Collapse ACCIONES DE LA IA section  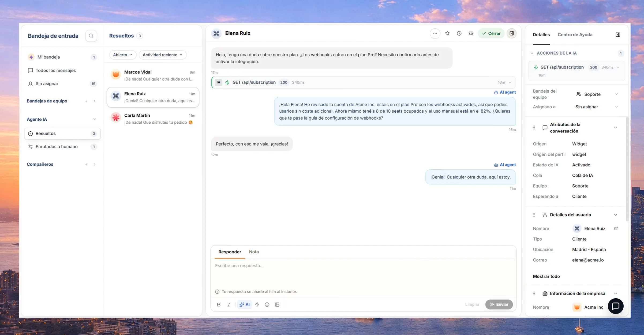tap(532, 53)
